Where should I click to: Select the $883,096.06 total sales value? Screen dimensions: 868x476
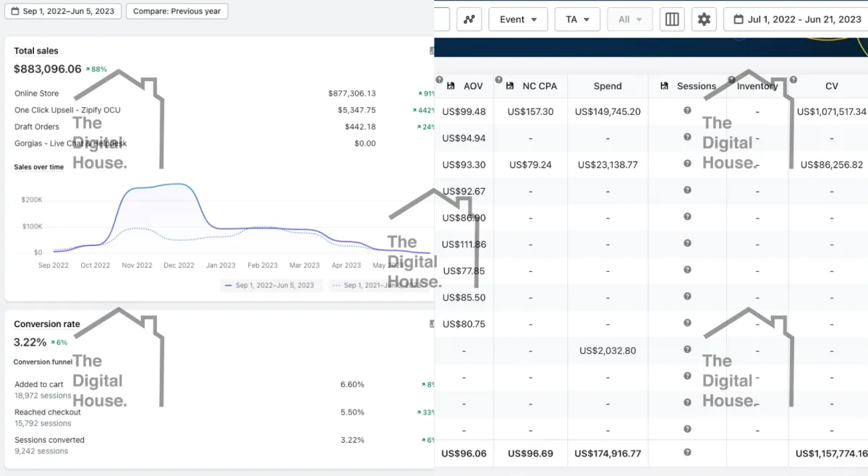(x=47, y=69)
